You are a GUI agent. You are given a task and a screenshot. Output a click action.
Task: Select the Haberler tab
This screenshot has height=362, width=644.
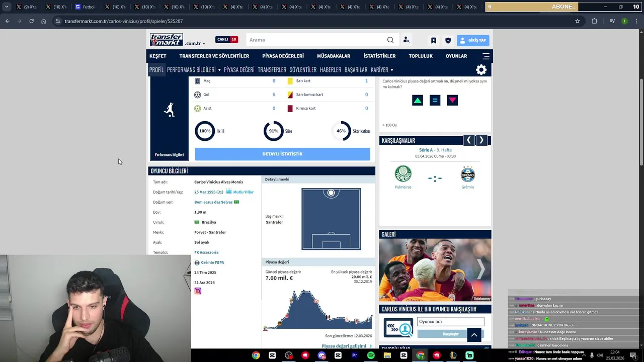pos(331,70)
